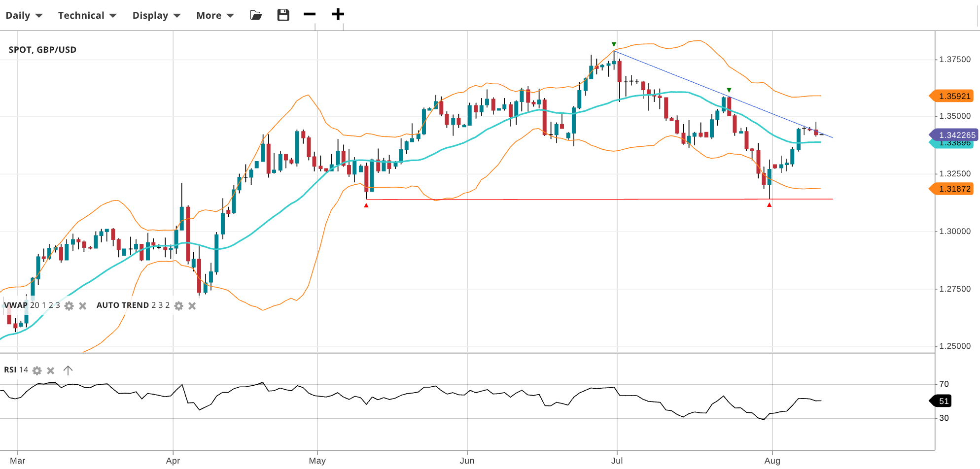Open the Display options dropdown
The image size is (980, 469).
point(156,15)
